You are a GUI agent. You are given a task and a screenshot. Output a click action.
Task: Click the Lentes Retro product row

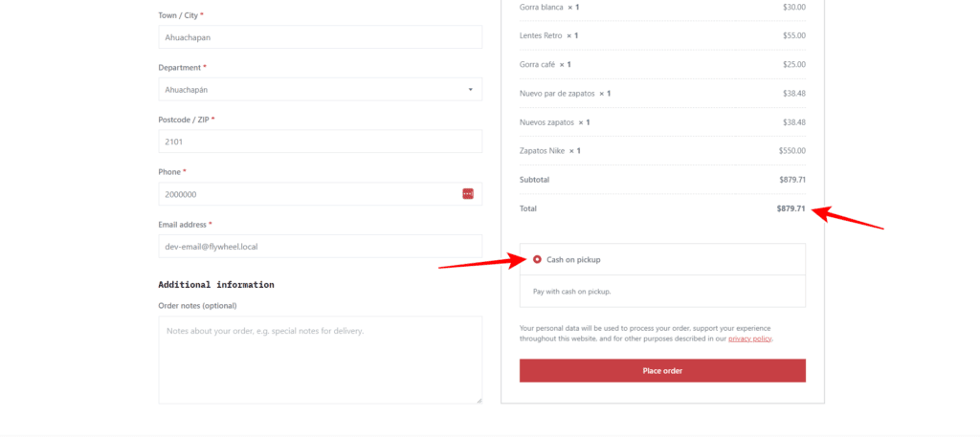(x=662, y=35)
